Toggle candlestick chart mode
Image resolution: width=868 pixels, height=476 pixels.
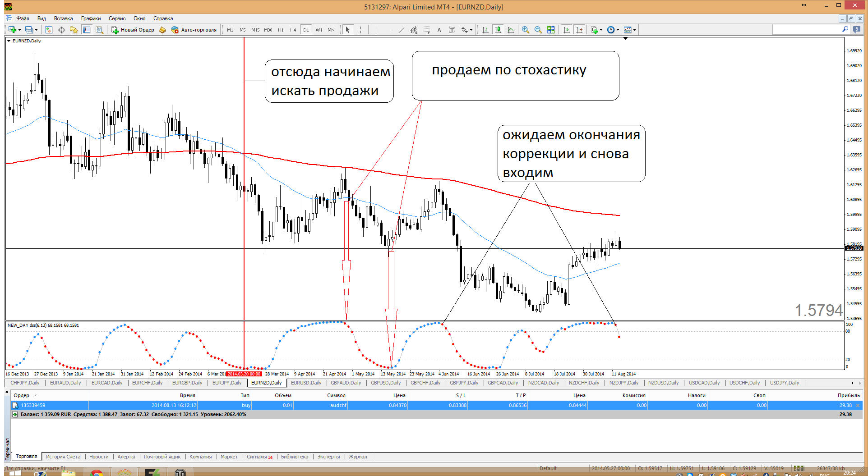[x=498, y=30]
